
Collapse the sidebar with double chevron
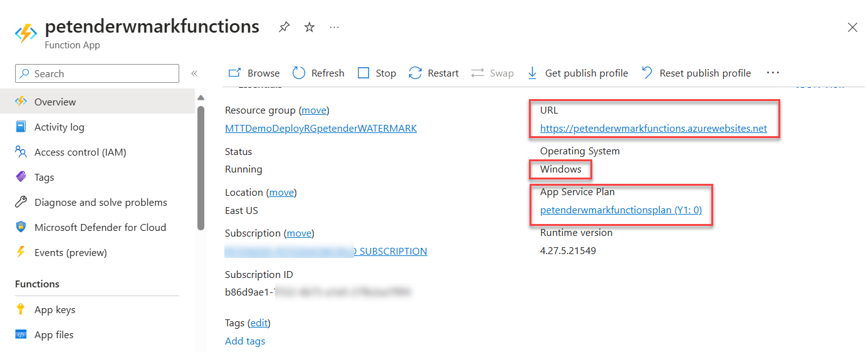(x=194, y=73)
